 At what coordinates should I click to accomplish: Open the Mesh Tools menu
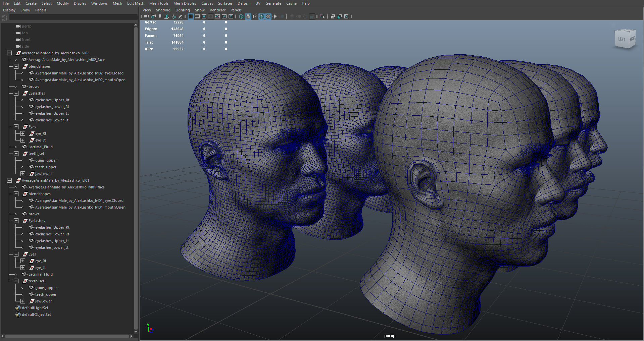(159, 3)
